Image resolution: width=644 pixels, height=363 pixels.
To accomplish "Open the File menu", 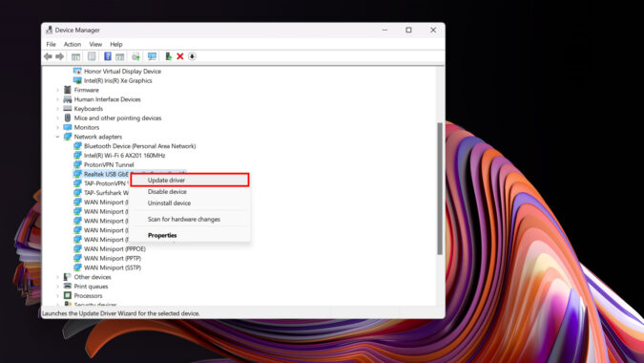I will point(51,44).
